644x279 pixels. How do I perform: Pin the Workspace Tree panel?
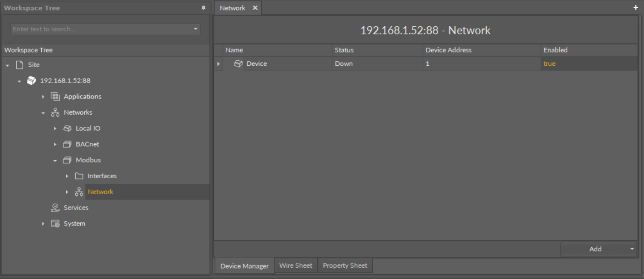point(203,8)
